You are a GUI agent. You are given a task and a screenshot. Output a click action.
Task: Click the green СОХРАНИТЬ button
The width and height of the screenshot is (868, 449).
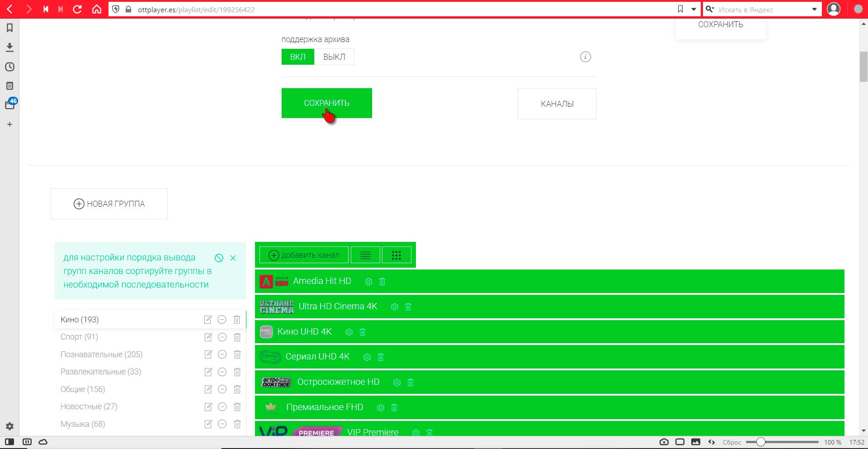pyautogui.click(x=327, y=103)
